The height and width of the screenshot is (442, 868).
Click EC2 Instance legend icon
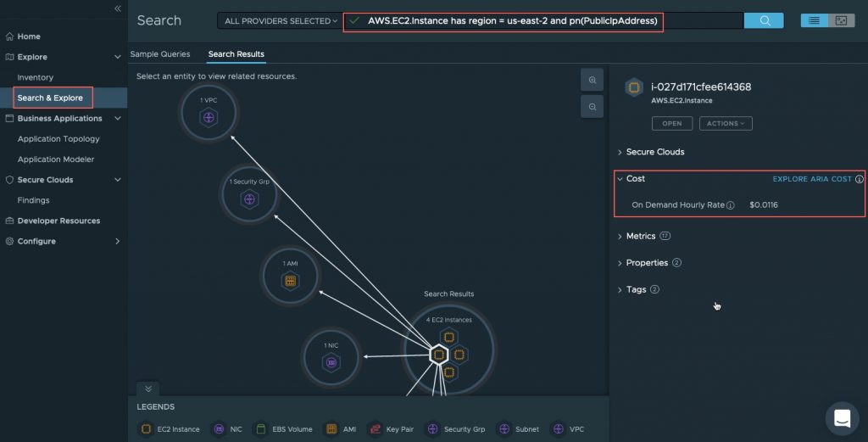pos(146,429)
